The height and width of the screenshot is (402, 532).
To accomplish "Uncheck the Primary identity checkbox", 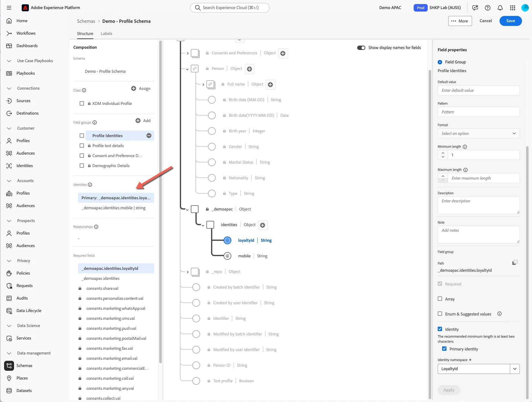I will (x=444, y=349).
